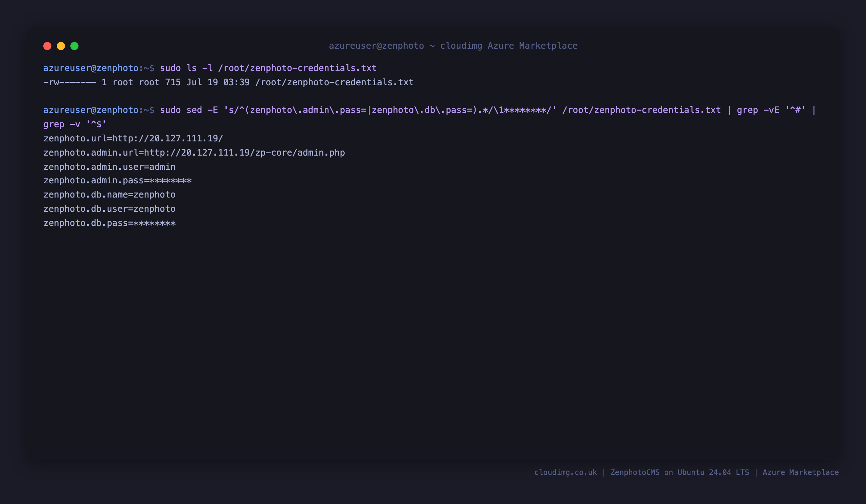The image size is (866, 504).
Task: Click the 'zenphoto.db.name=zenphoto' line
Action: click(110, 195)
